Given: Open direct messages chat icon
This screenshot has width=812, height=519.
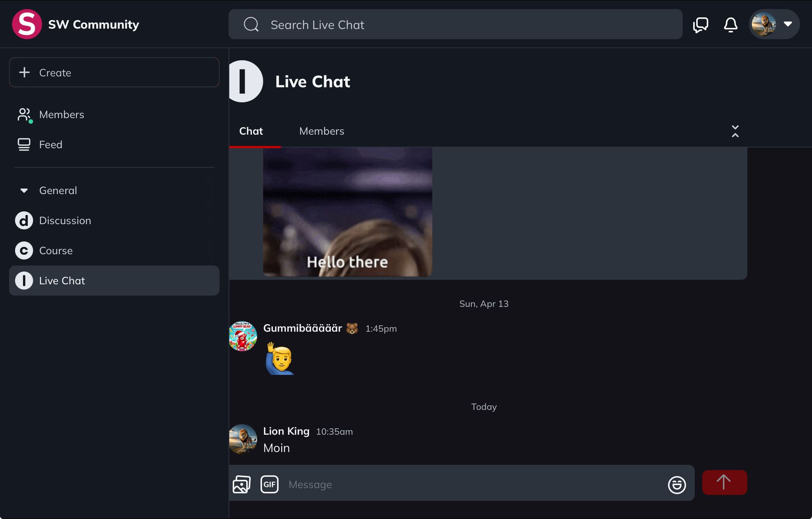Looking at the screenshot, I should (700, 25).
